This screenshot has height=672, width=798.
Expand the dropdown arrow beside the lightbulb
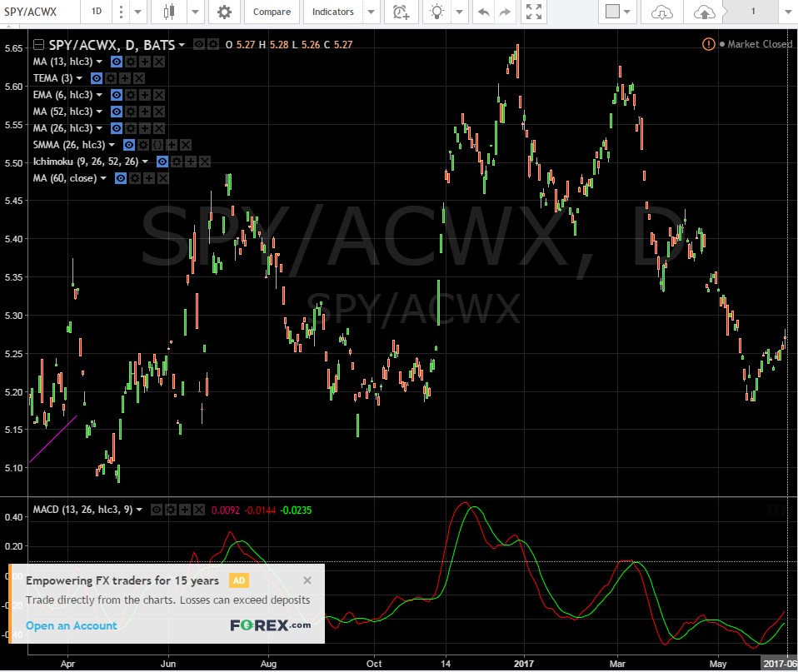459,12
